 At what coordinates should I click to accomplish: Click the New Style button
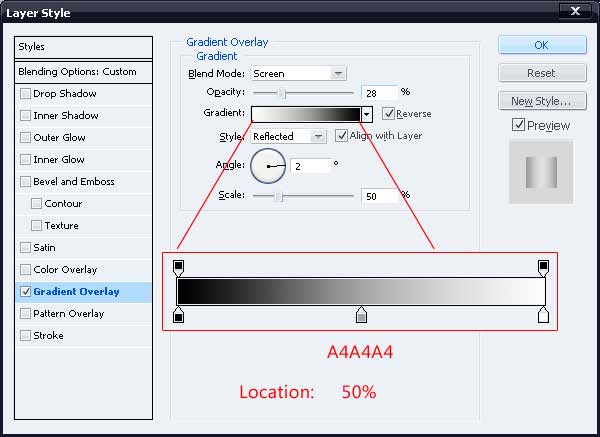tap(540, 101)
